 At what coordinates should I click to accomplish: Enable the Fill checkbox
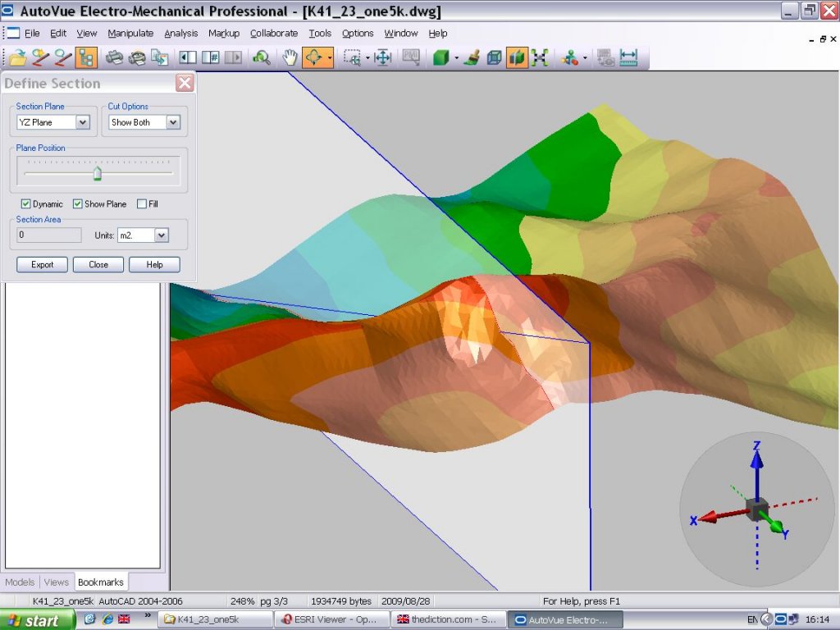(142, 203)
